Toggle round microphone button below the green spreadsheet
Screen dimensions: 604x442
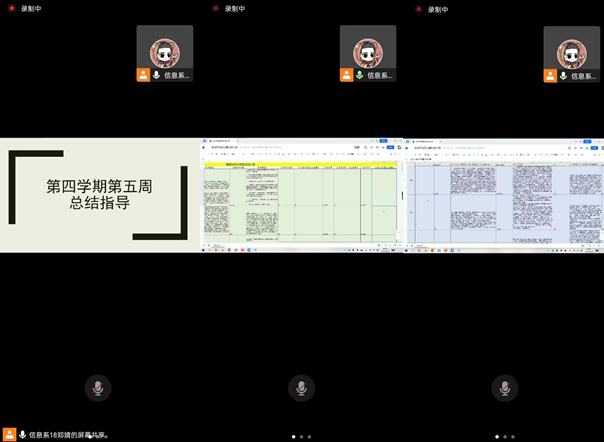[301, 388]
